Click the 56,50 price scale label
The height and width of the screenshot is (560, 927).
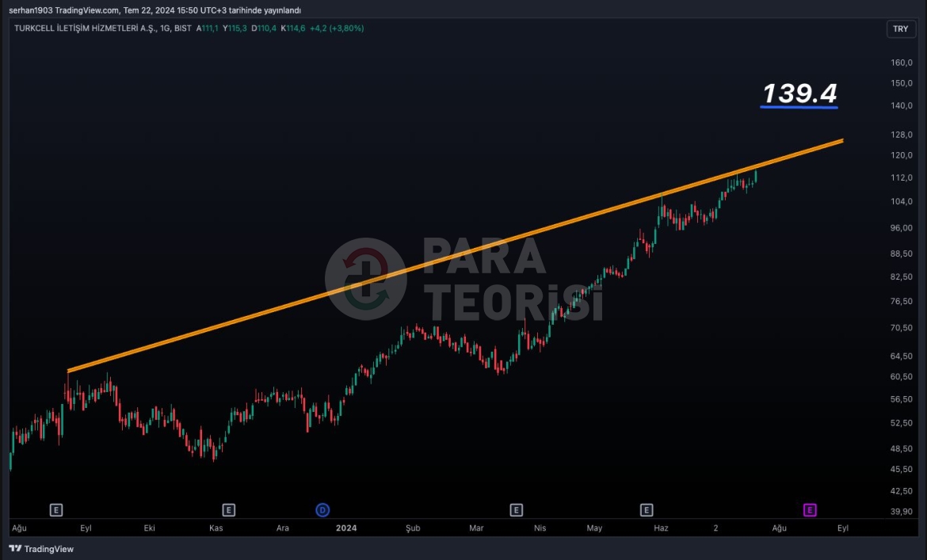[x=902, y=399]
